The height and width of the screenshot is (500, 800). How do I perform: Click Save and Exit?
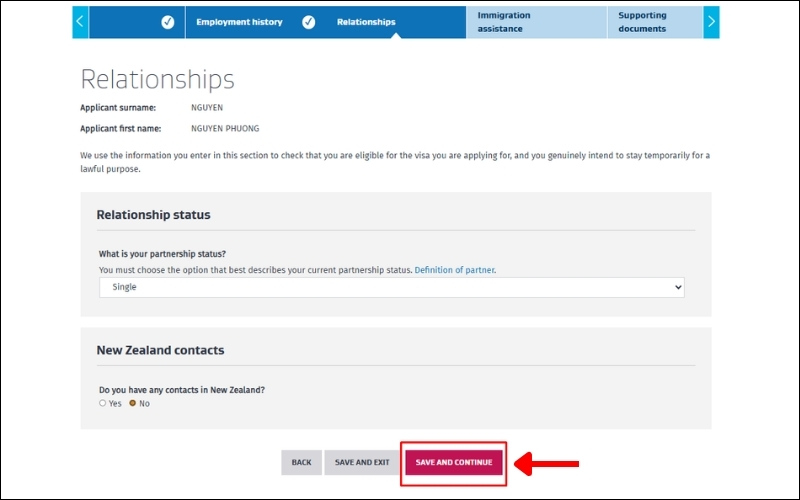(x=362, y=463)
